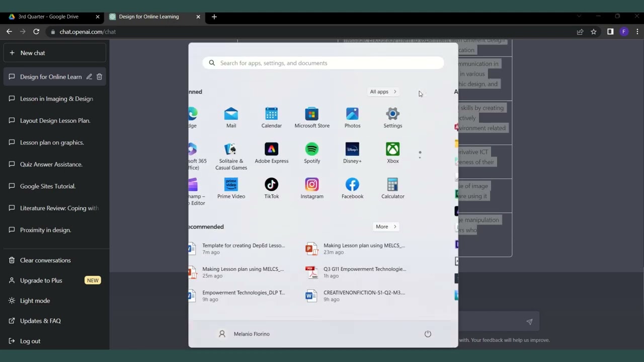
Task: Open Layout Design Lesson Plan chat
Action: tap(55, 121)
